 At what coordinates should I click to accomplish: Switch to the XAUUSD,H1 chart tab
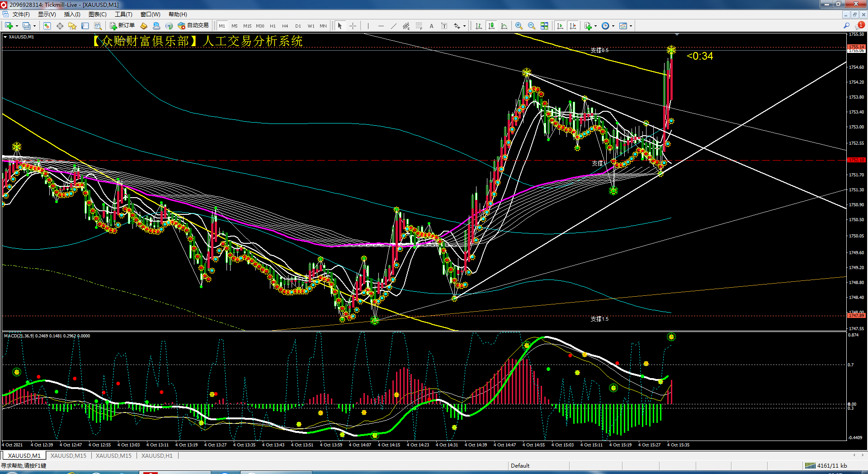click(157, 455)
